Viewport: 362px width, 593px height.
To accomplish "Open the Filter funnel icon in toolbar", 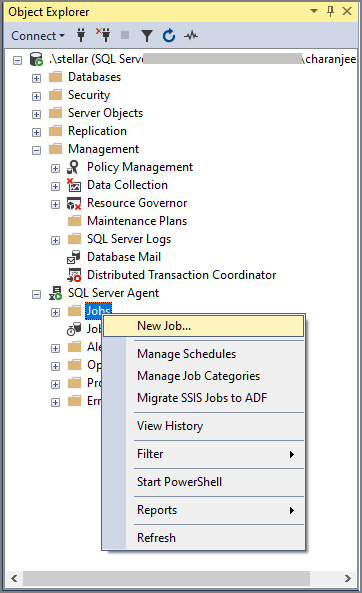I will pos(147,36).
